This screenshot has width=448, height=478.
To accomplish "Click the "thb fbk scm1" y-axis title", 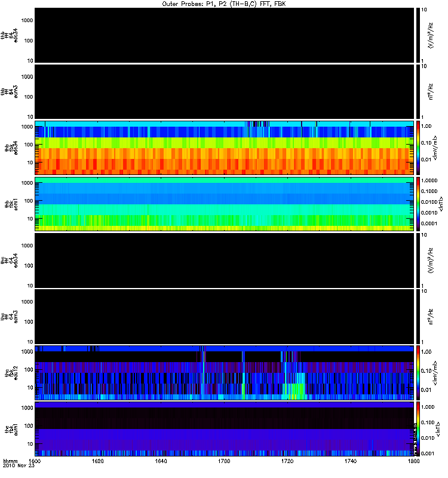I will [x=11, y=204].
